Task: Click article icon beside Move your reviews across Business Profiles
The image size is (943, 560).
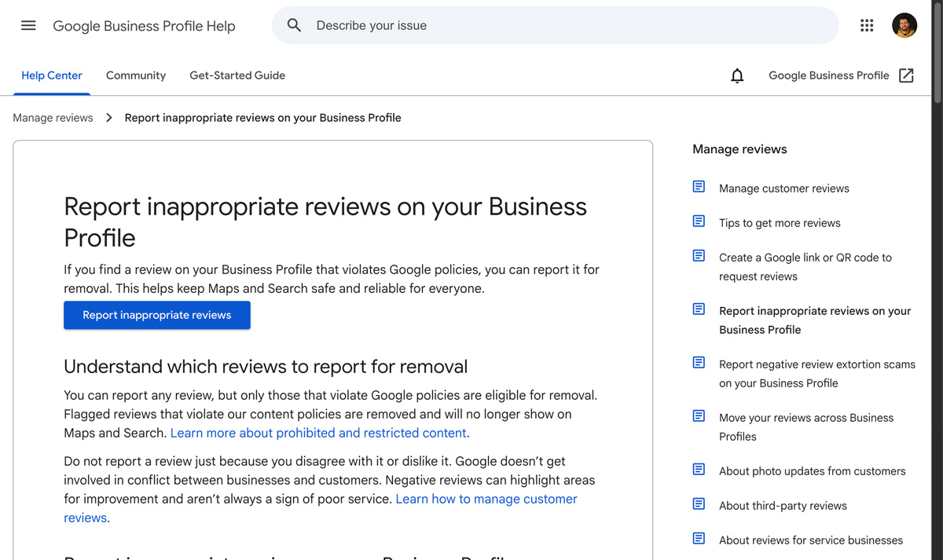Action: 699,416
